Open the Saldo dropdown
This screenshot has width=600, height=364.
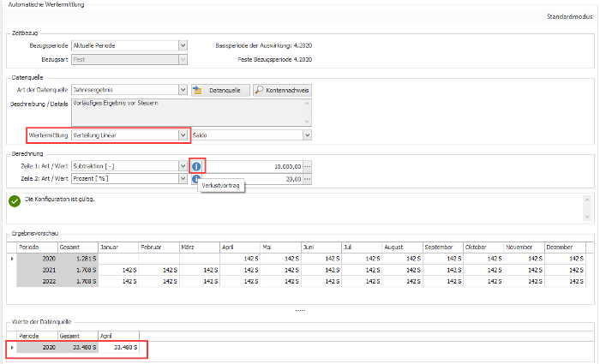coord(307,135)
